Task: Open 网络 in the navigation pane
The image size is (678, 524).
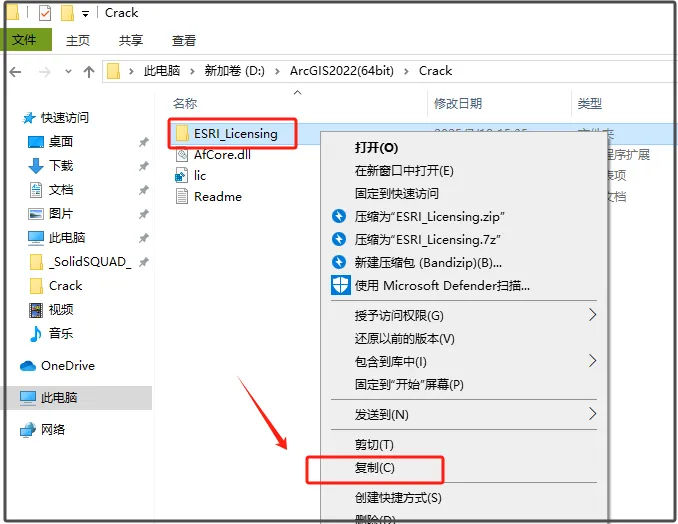Action: (53, 429)
